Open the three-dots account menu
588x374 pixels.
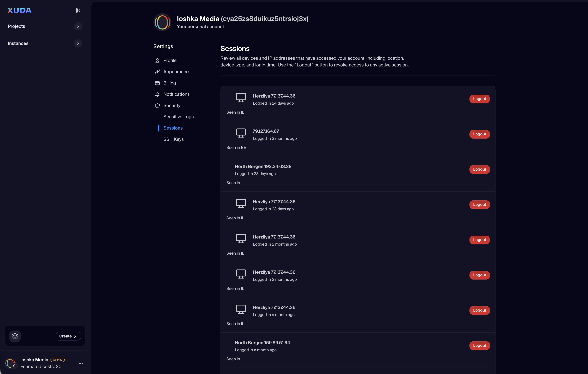point(81,363)
